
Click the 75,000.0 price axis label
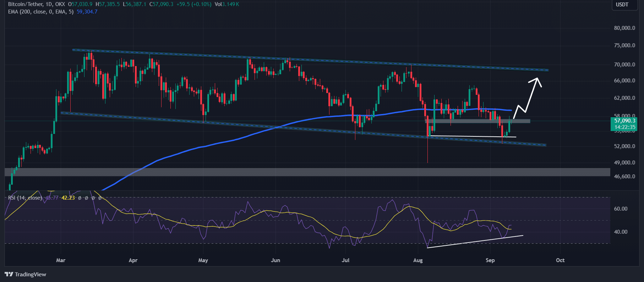624,45
